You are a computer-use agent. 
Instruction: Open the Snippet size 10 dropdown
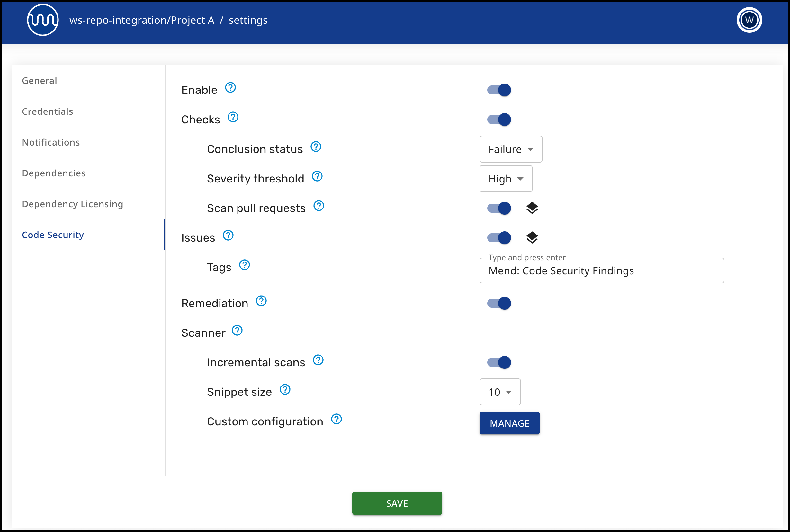point(500,392)
